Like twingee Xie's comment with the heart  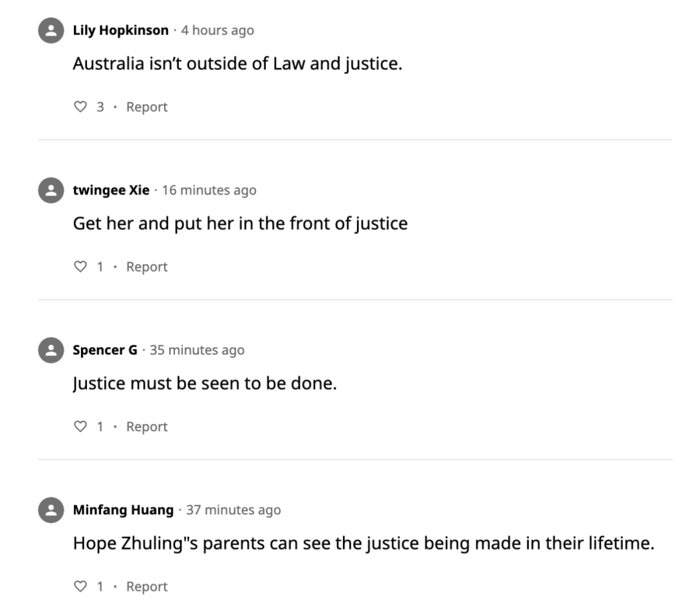80,267
